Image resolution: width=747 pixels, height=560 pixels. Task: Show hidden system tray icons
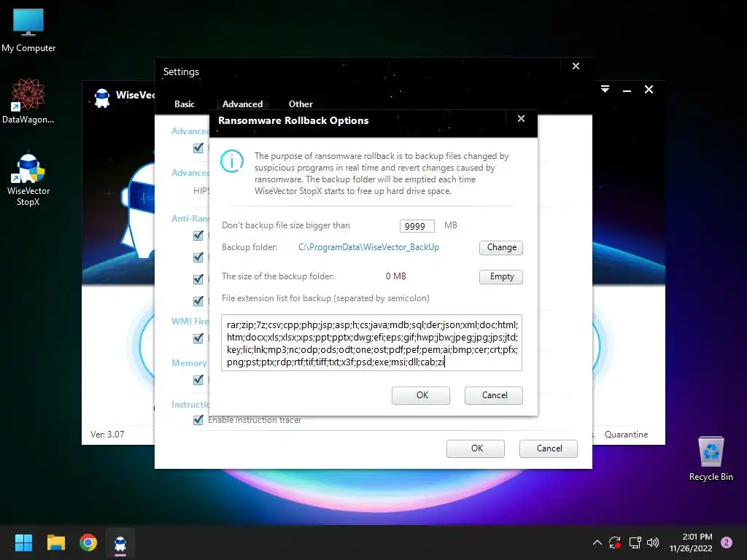click(x=597, y=542)
